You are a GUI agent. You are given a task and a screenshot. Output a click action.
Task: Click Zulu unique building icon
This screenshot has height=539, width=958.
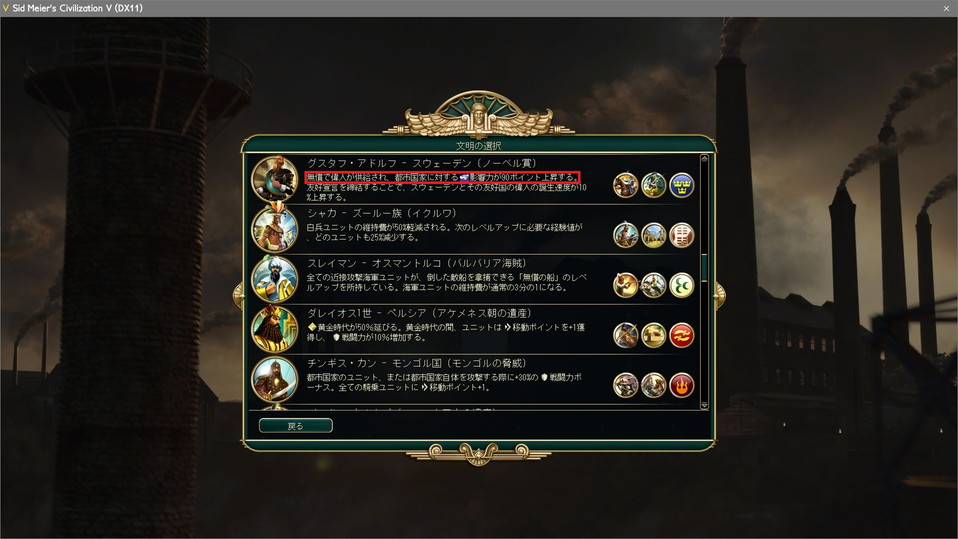(653, 235)
